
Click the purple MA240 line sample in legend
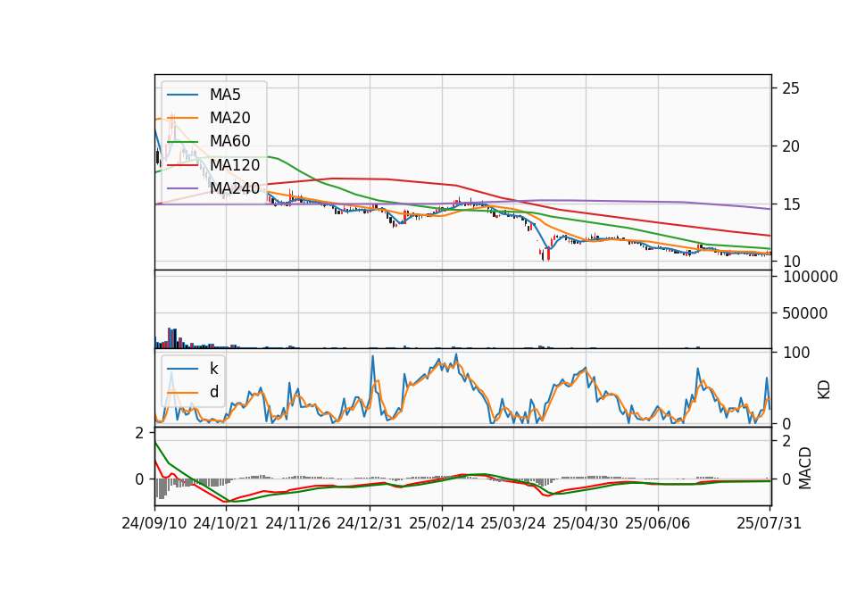click(182, 188)
